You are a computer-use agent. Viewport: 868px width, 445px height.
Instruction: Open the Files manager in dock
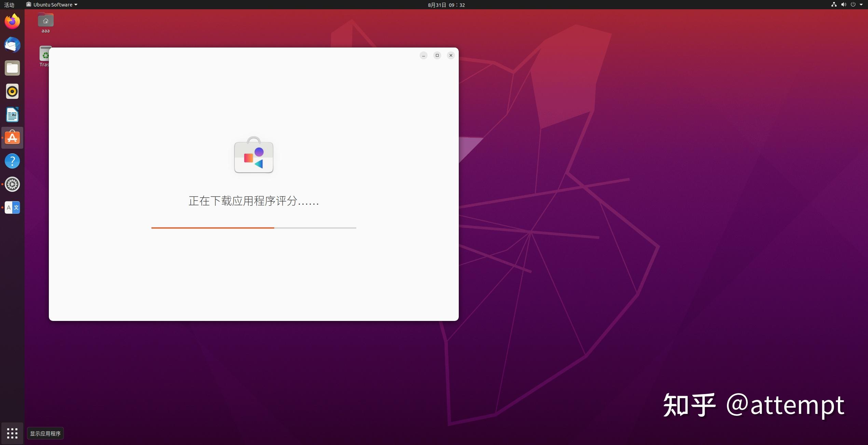pyautogui.click(x=12, y=68)
